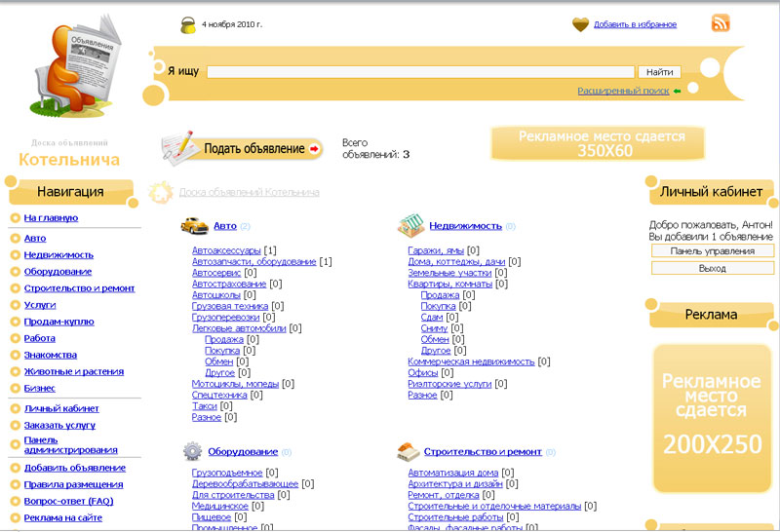Open Знакомства in navigation menu
780x532 pixels.
[51, 355]
